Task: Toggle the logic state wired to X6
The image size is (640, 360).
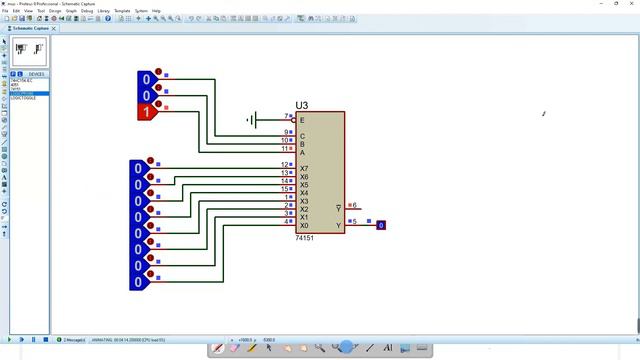Action: click(x=138, y=184)
